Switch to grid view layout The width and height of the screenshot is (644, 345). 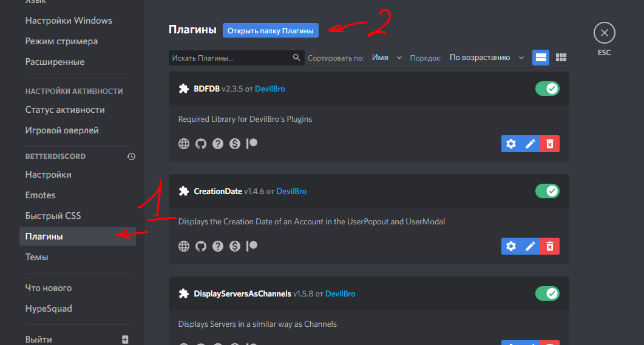pyautogui.click(x=561, y=58)
